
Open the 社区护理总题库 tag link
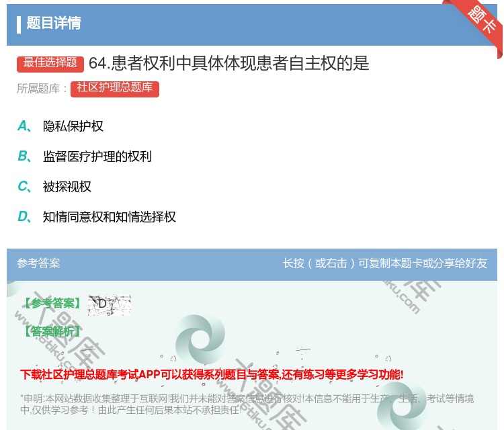[x=115, y=89]
